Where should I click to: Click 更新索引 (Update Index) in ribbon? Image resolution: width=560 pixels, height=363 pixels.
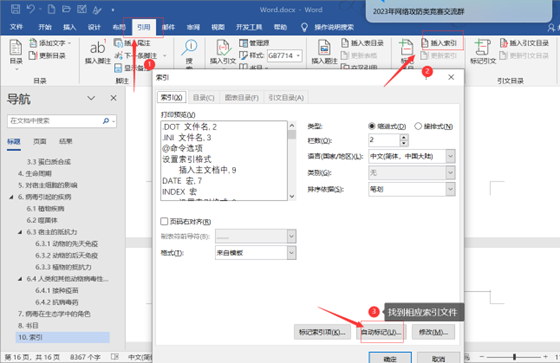pos(439,56)
